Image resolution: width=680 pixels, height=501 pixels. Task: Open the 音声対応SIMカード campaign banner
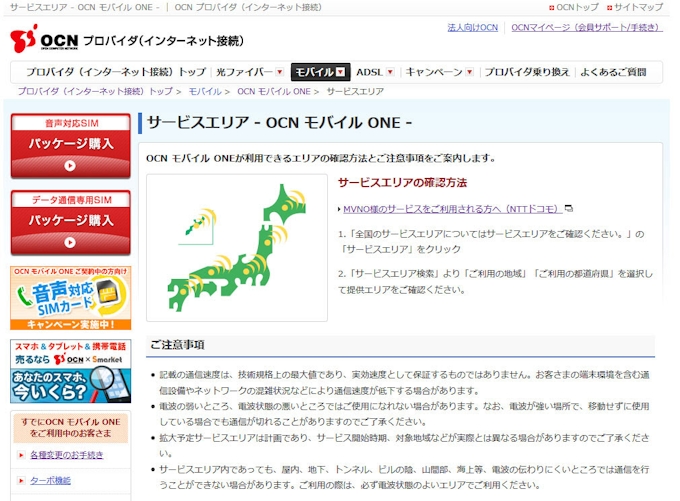click(x=70, y=297)
